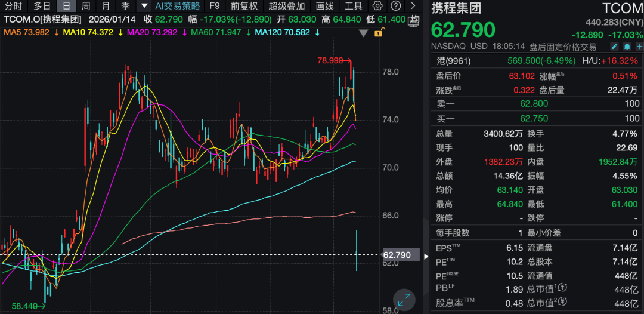This screenshot has height=314, width=644.
Task: Click the MA5 orange indicator label
Action: point(27,32)
